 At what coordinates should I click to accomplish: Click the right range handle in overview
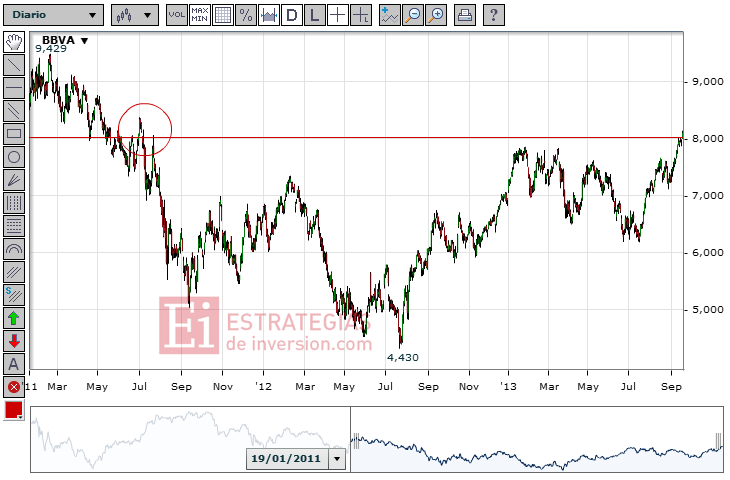coord(718,441)
